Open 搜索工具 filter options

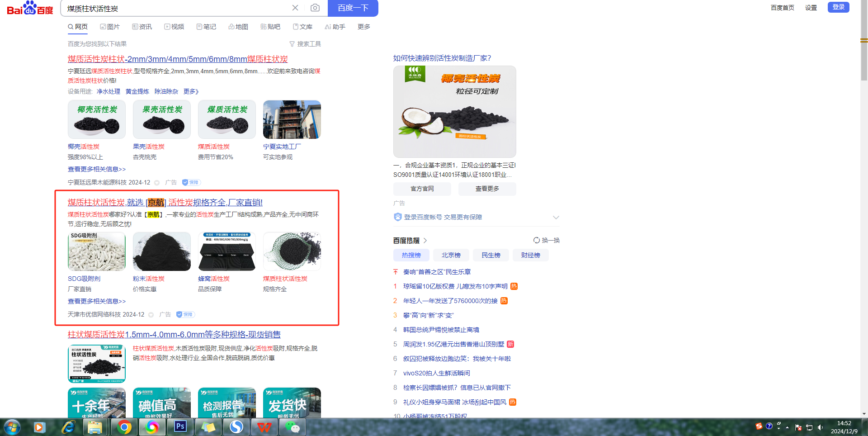coord(305,44)
